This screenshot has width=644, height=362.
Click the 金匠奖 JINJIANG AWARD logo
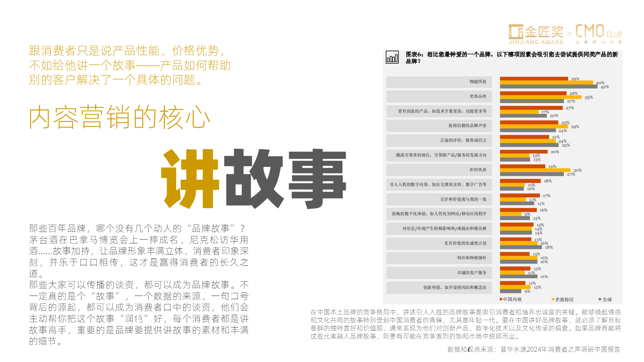click(x=536, y=34)
